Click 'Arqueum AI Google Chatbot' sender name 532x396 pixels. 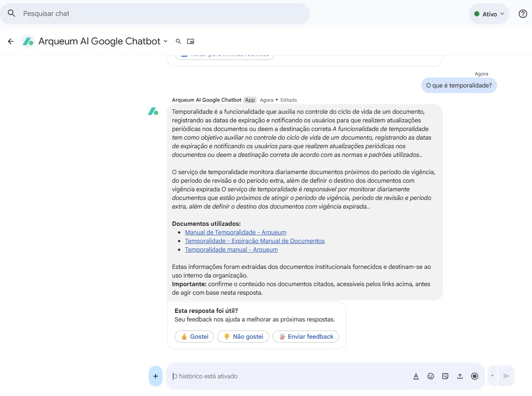[x=207, y=100]
